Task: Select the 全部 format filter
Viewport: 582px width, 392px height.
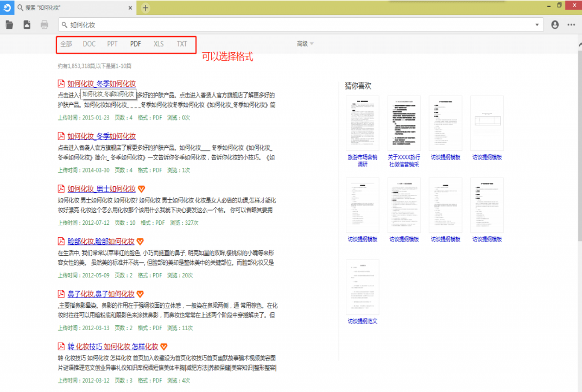Action: 66,44
